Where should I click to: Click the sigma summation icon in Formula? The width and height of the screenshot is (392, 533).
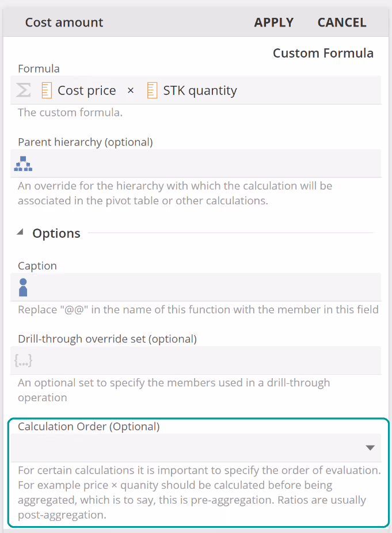[x=23, y=90]
